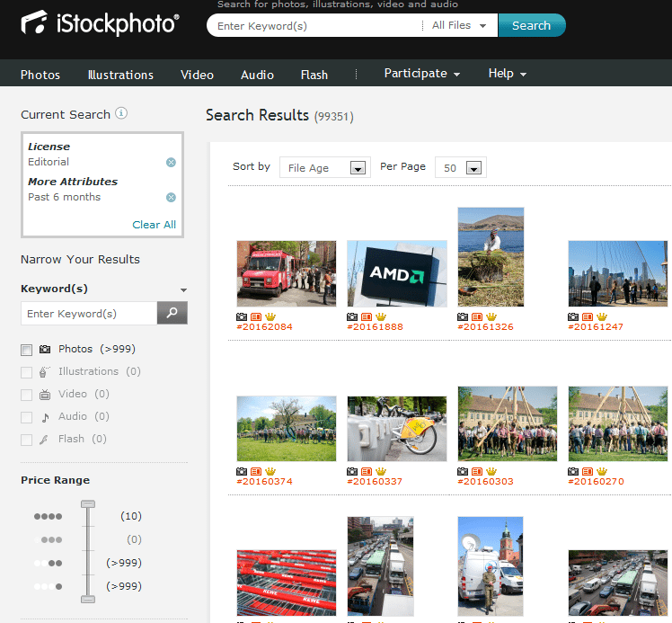Open image link #20162084

click(264, 326)
